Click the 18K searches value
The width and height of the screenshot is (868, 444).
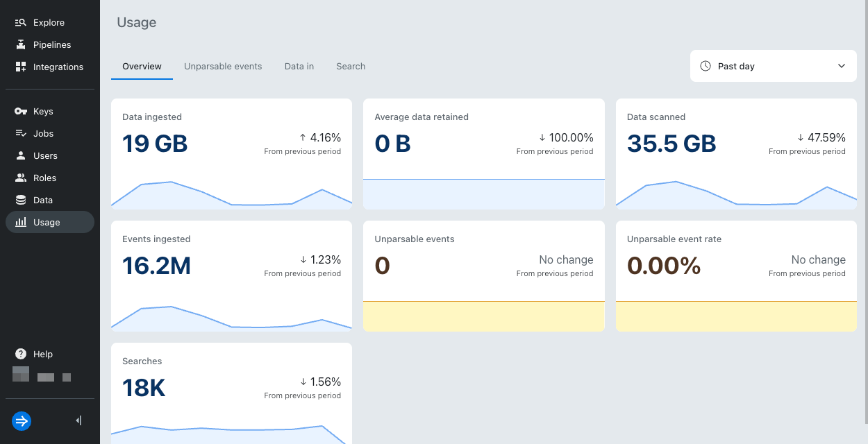144,388
